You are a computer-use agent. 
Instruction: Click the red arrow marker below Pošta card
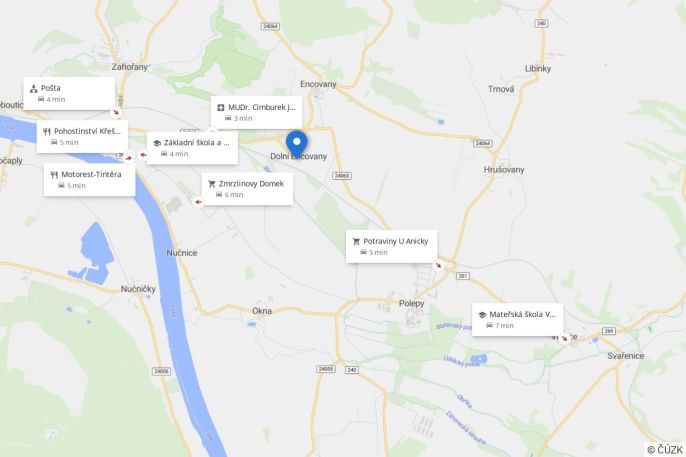(x=116, y=113)
